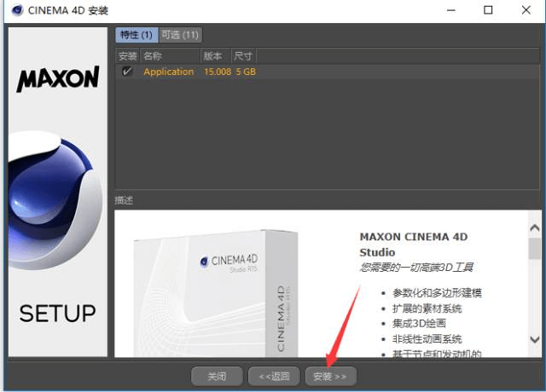Viewport: 546px width, 392px height.
Task: Click the 扩展的素材系统 bullet text
Action: [x=427, y=308]
